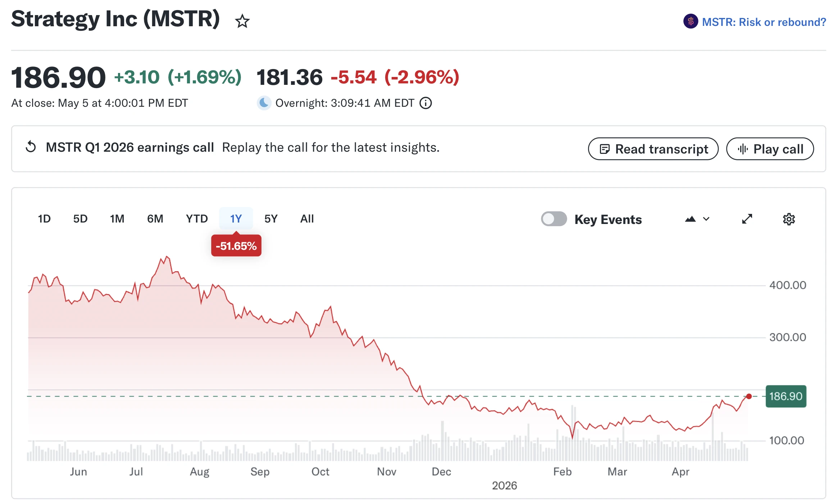833x504 pixels.
Task: Click the 186.90 closing price
Action: click(x=58, y=77)
